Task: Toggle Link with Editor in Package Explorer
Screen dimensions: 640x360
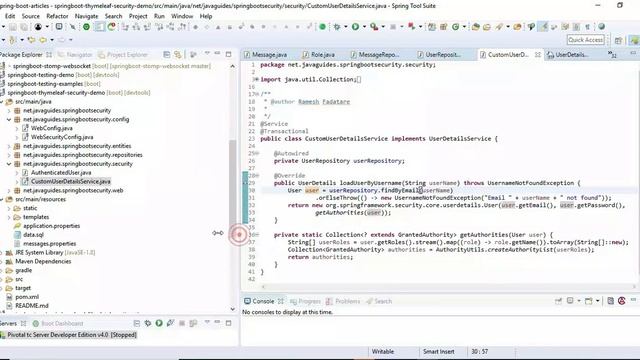Action: [x=178, y=54]
